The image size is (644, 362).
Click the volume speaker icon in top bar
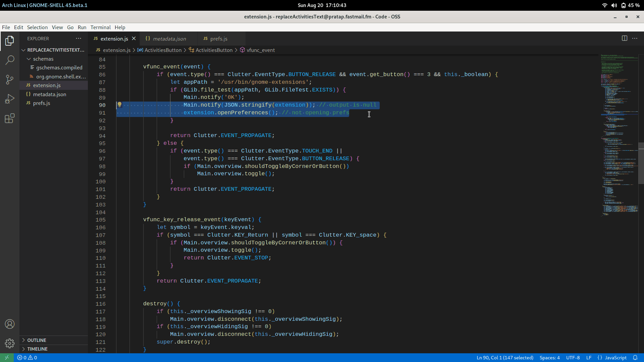click(x=614, y=5)
